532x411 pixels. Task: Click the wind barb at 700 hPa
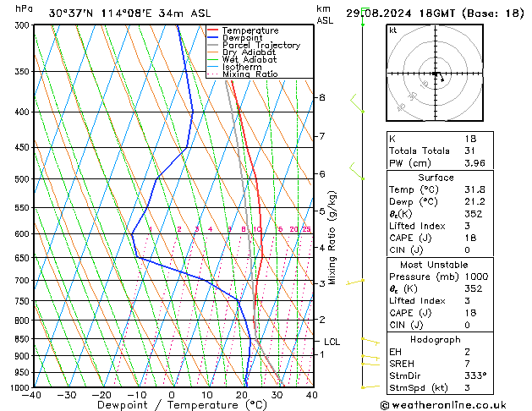point(355,282)
